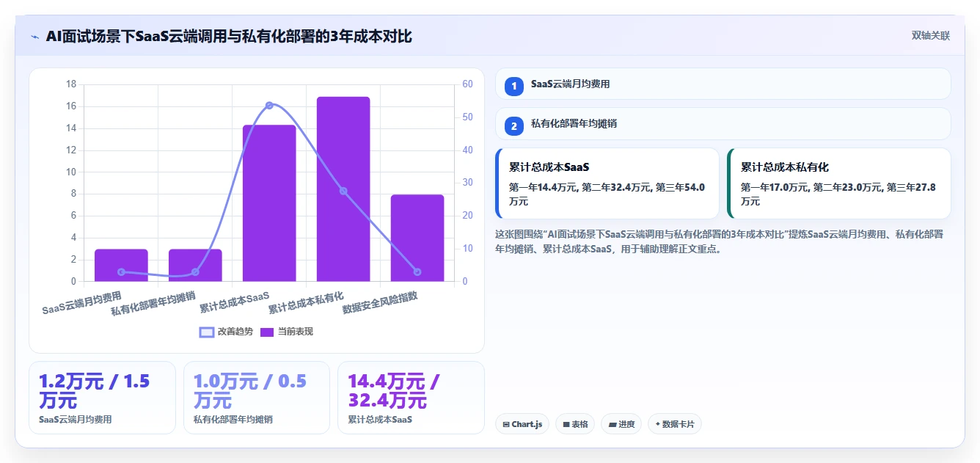Toggle the 改善趋势 legend item

pos(226,332)
